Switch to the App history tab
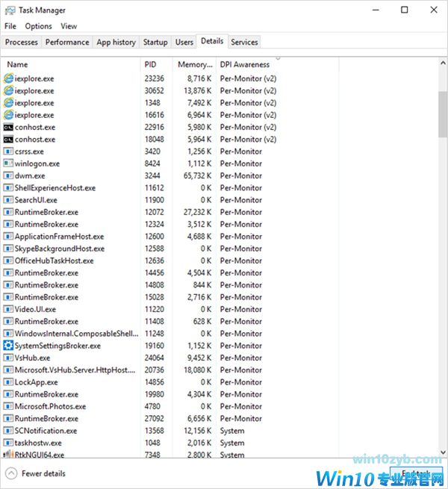 point(116,42)
